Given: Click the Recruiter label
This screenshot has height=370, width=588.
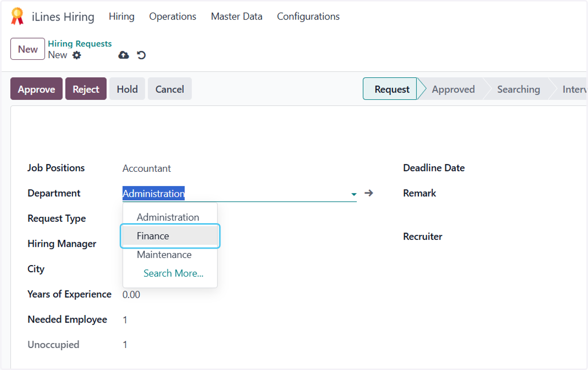Looking at the screenshot, I should point(422,236).
